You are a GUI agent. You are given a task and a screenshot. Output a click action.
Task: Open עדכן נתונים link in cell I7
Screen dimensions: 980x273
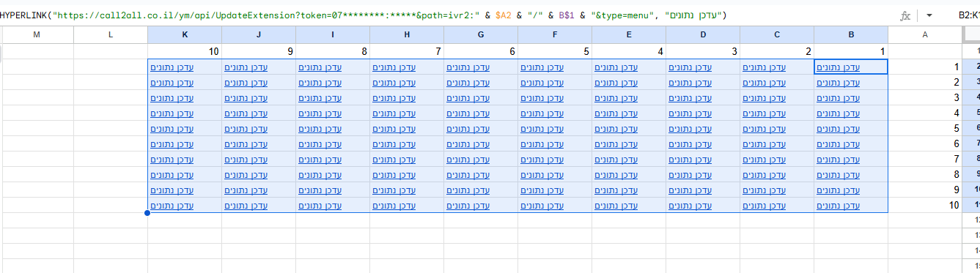coord(320,144)
